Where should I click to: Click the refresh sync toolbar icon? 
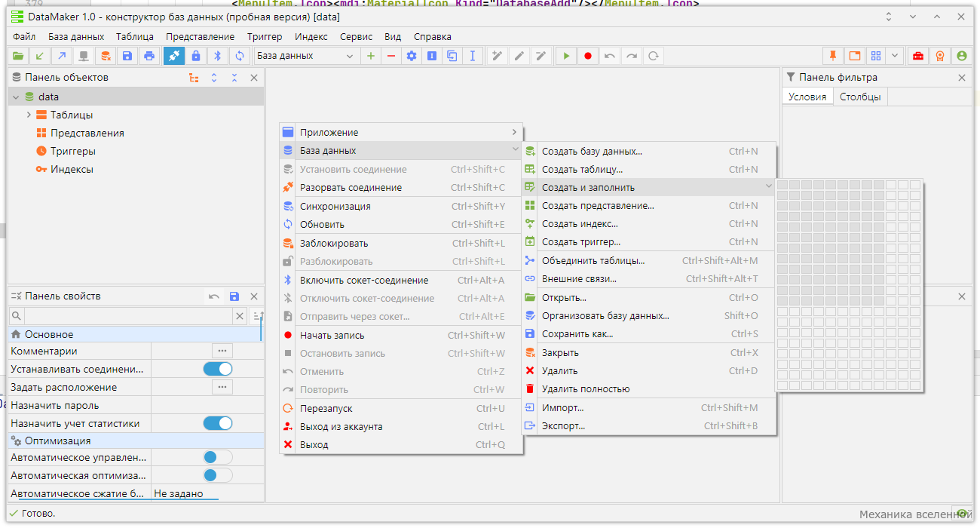[x=240, y=56]
